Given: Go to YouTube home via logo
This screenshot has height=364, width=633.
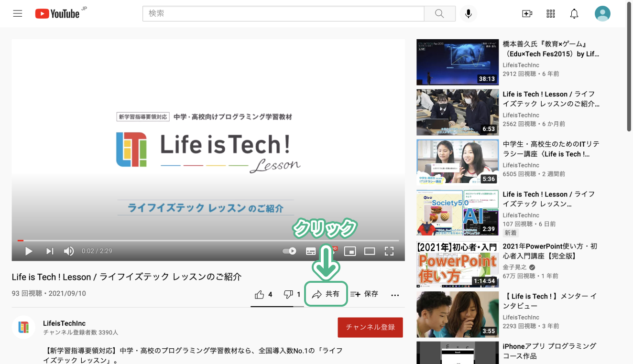Looking at the screenshot, I should (57, 13).
